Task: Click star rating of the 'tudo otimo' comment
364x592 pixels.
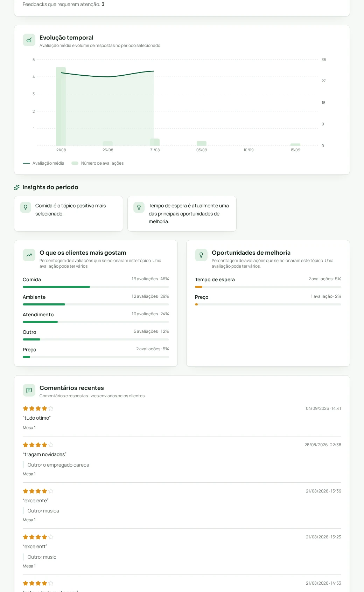Action: pos(38,408)
